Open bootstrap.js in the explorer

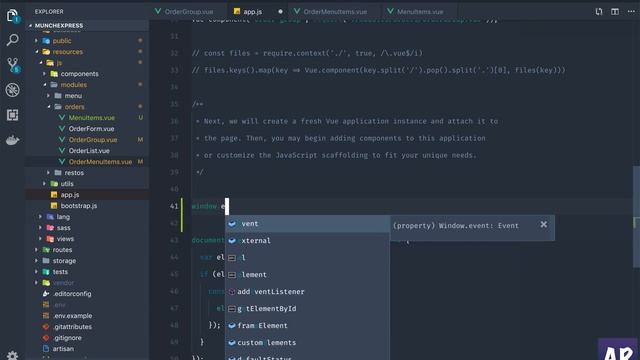87,206
